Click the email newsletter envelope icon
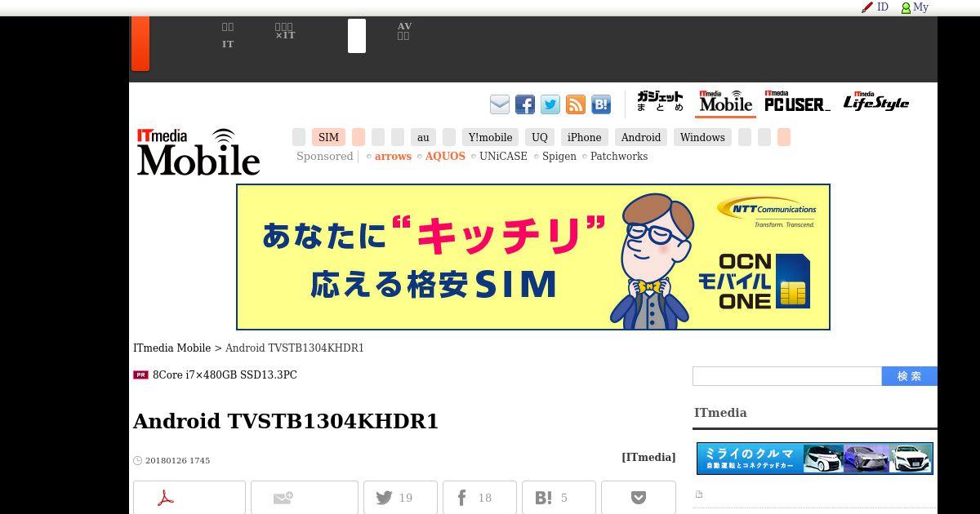The width and height of the screenshot is (980, 514). point(500,104)
